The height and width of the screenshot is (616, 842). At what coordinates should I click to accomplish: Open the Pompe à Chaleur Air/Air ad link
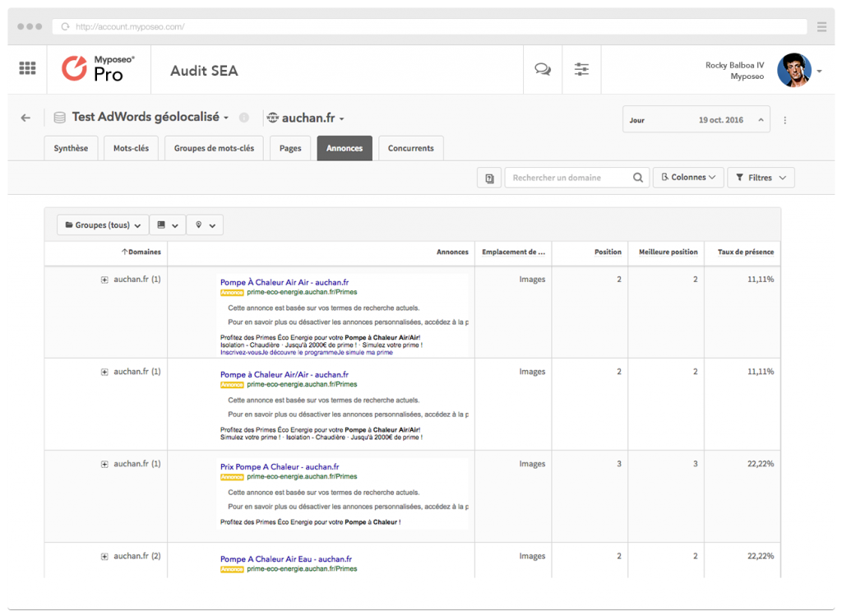(284, 375)
